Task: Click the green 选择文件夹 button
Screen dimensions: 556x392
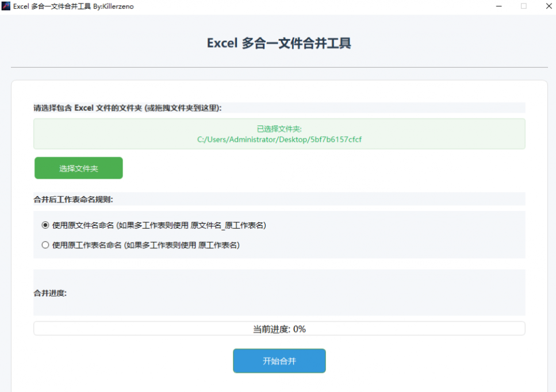Action: pos(79,168)
